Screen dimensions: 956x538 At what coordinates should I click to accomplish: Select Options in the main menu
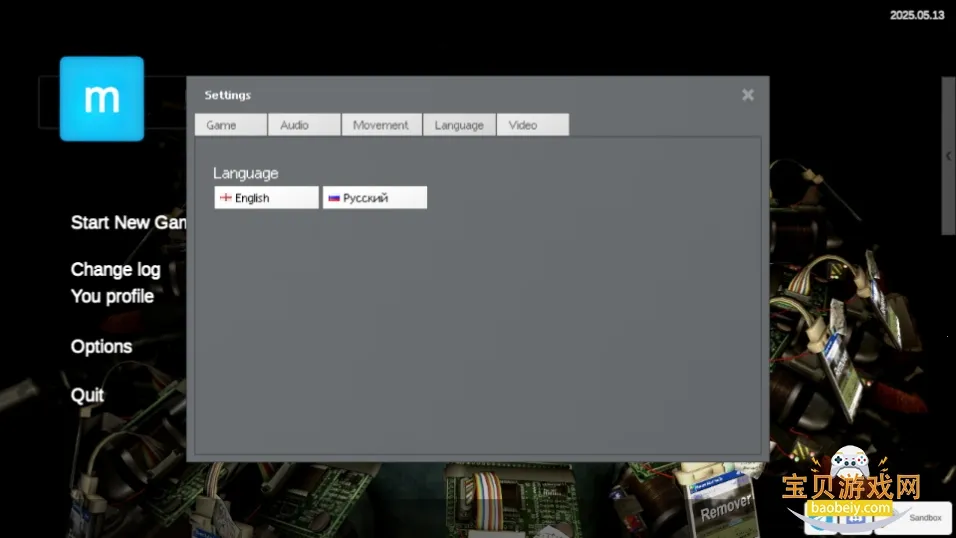point(101,346)
